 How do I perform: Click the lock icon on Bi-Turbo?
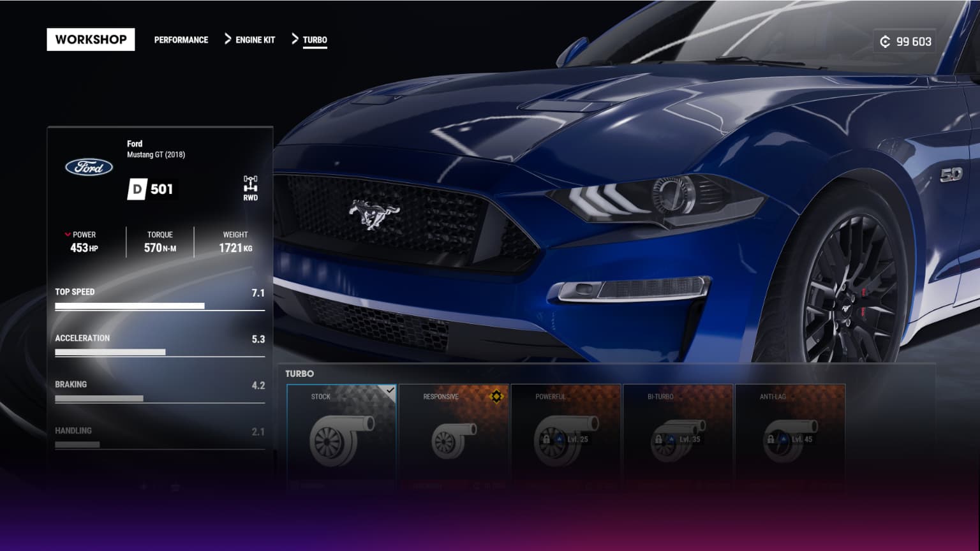[658, 439]
